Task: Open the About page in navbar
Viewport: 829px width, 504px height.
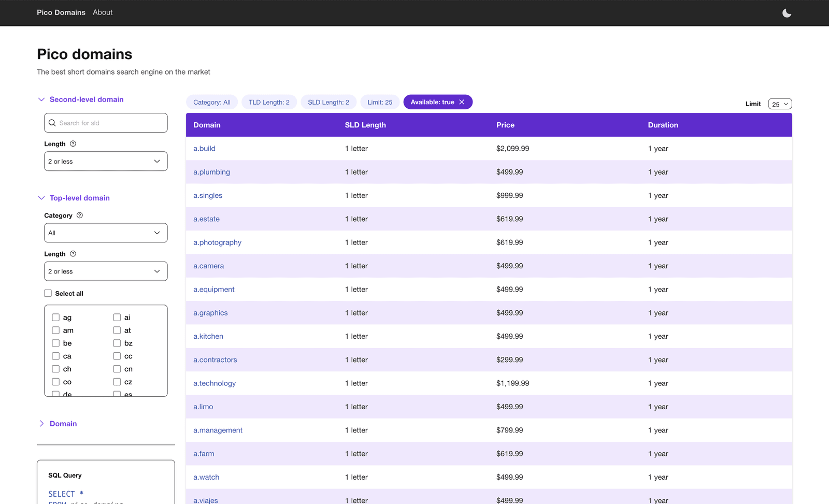Action: [x=103, y=12]
